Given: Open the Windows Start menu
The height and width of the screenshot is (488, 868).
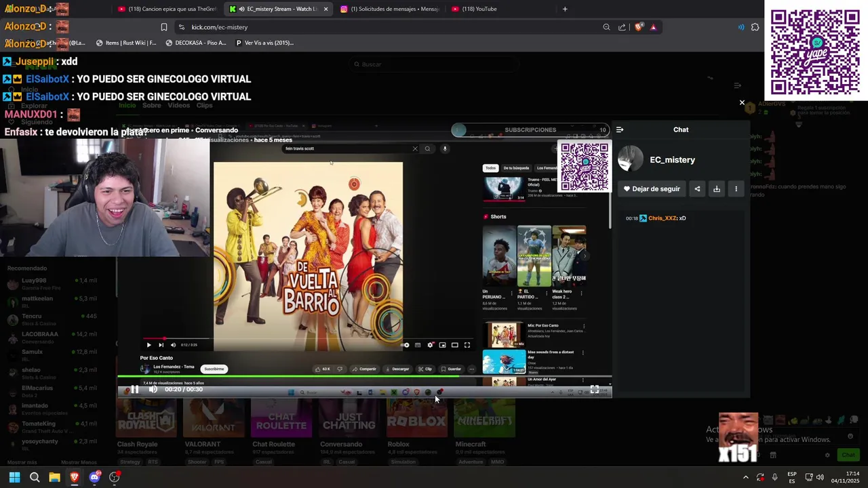Looking at the screenshot, I should (x=14, y=477).
